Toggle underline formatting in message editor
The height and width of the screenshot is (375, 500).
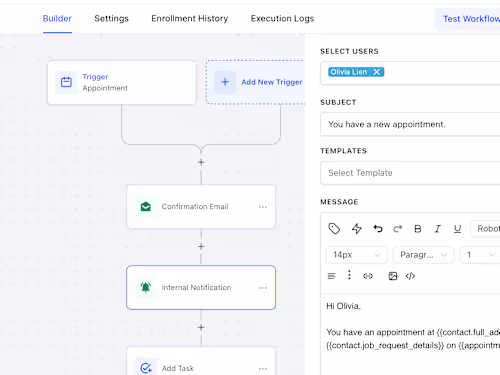pos(457,229)
